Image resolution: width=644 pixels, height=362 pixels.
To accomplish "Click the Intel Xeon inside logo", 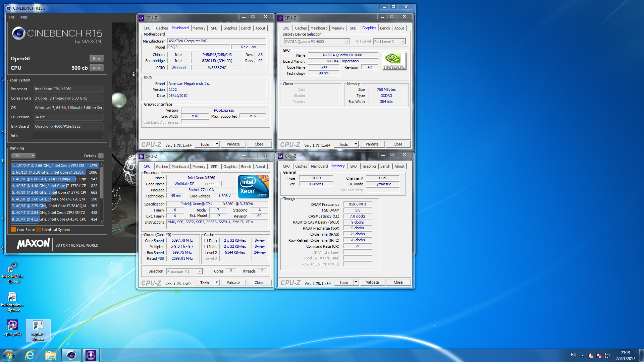I will (x=254, y=187).
